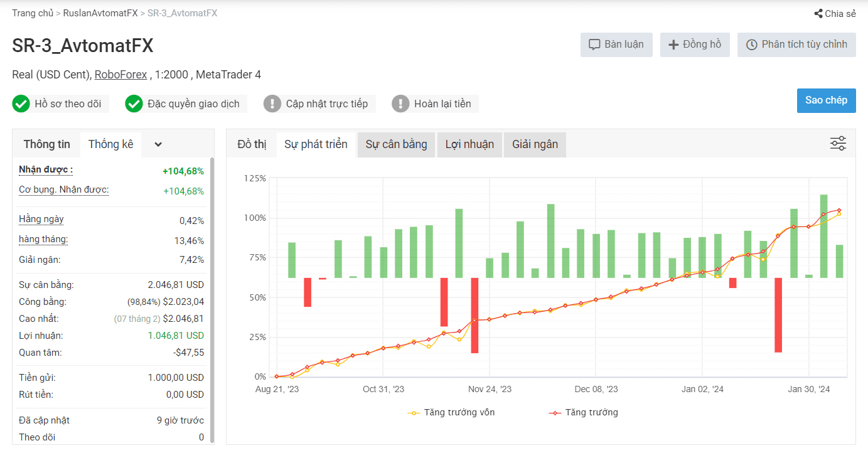Switch to the Giải ngân tab
Image resolution: width=868 pixels, height=453 pixels.
535,144
